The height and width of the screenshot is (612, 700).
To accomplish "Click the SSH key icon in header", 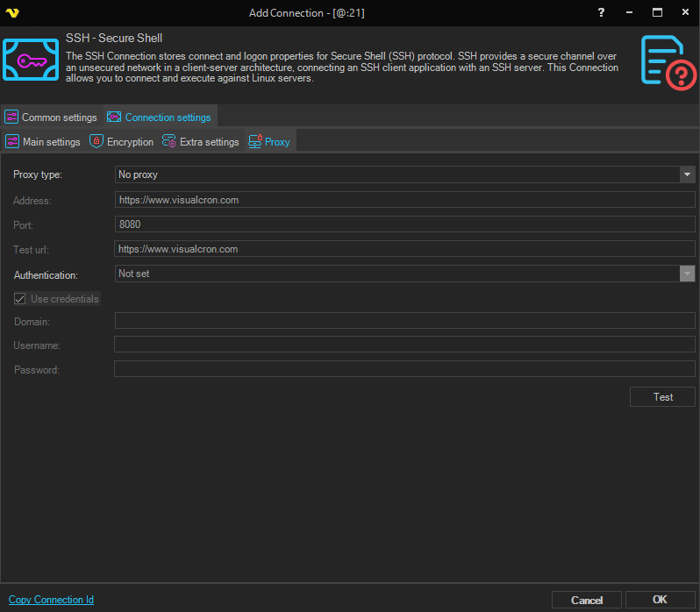I will coord(32,59).
